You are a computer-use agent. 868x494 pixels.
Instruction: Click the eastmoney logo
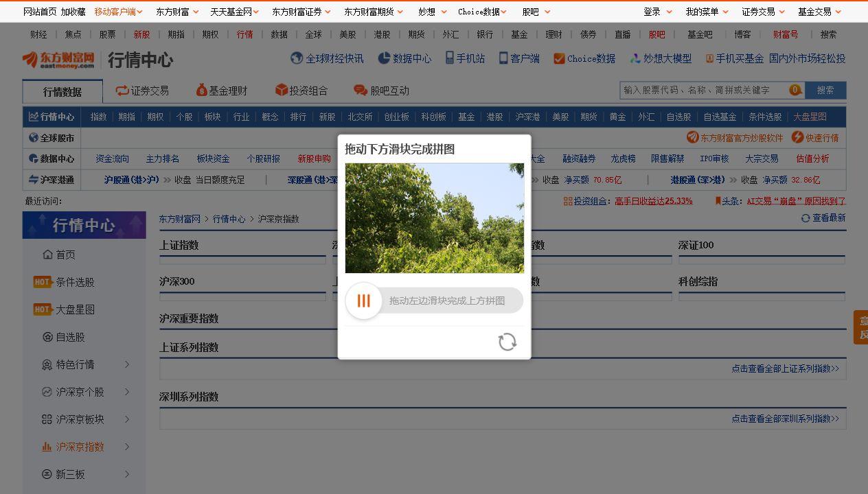point(58,60)
